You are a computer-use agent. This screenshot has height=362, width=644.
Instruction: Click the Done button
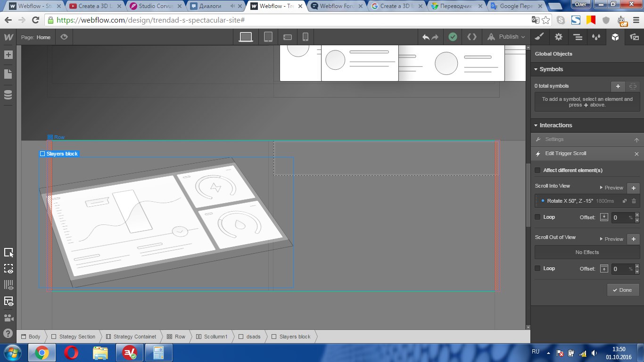coord(622,290)
